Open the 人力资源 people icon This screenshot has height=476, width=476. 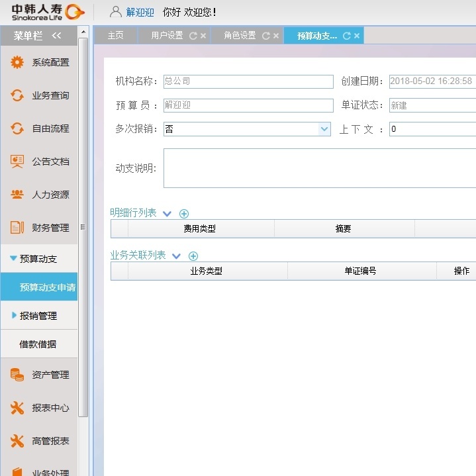17,195
